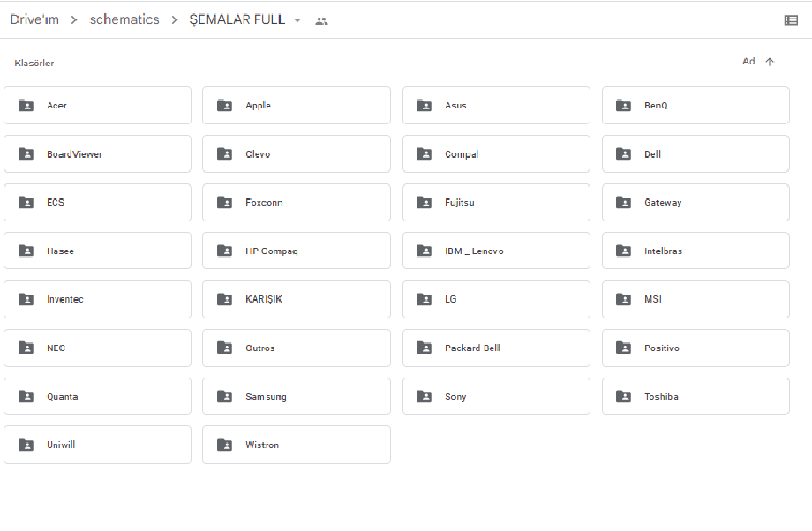812x531 pixels.
Task: Open the ŞEMALAR FULL folder dropdown arrow
Action: point(297,20)
